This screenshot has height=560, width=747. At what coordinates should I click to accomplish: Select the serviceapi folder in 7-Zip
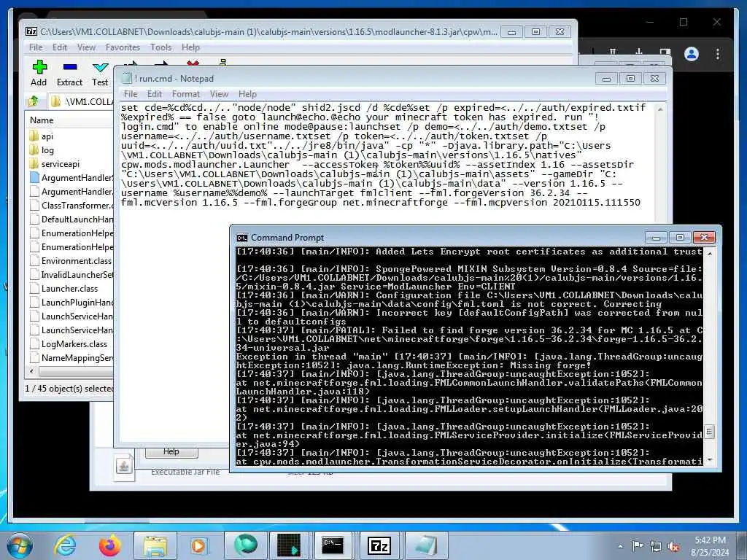60,164
